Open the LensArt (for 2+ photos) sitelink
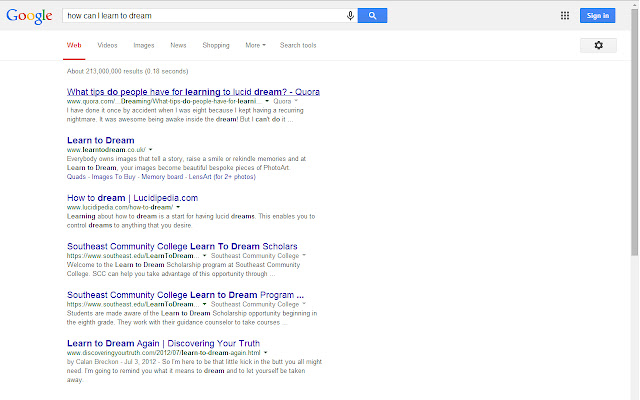 tap(222, 177)
